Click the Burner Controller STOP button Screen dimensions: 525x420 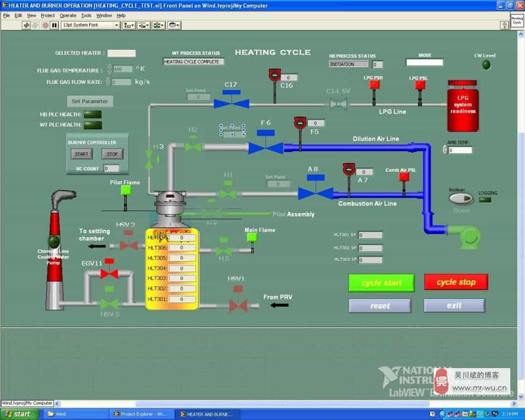point(112,154)
